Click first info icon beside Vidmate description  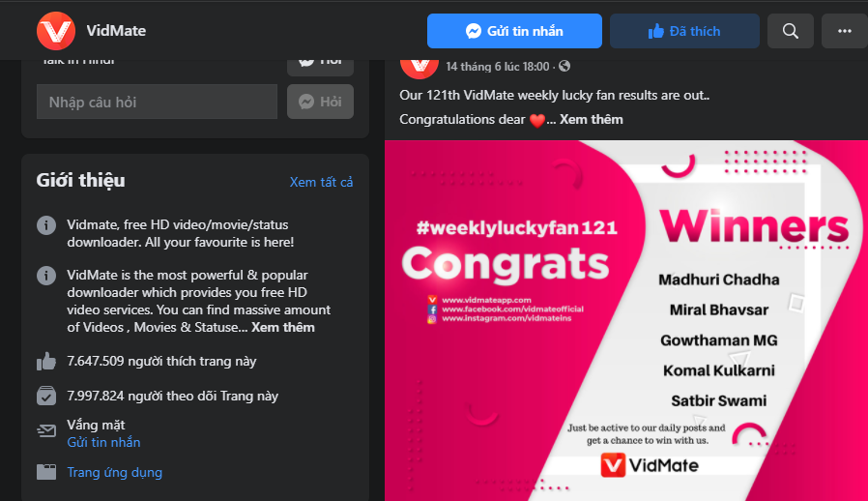46,225
